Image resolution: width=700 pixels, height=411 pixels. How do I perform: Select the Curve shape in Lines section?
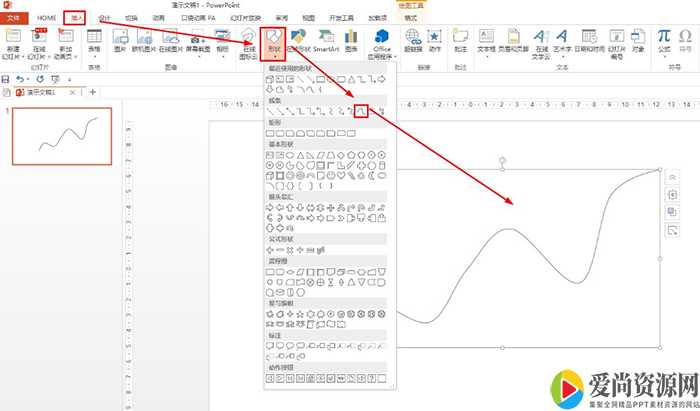tap(362, 111)
